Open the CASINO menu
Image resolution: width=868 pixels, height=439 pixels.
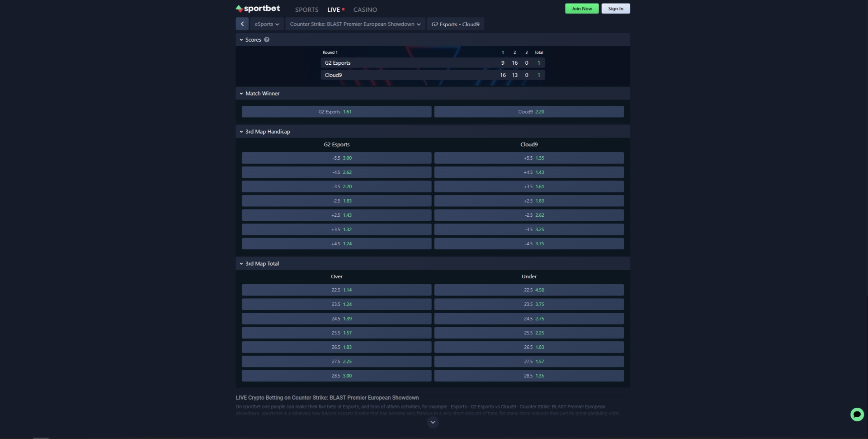tap(365, 10)
